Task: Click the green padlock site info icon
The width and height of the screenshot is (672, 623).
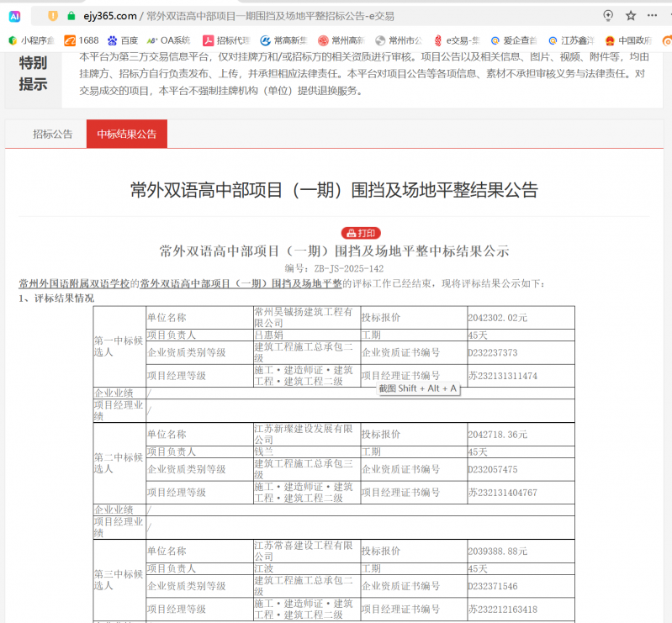Action: (71, 16)
